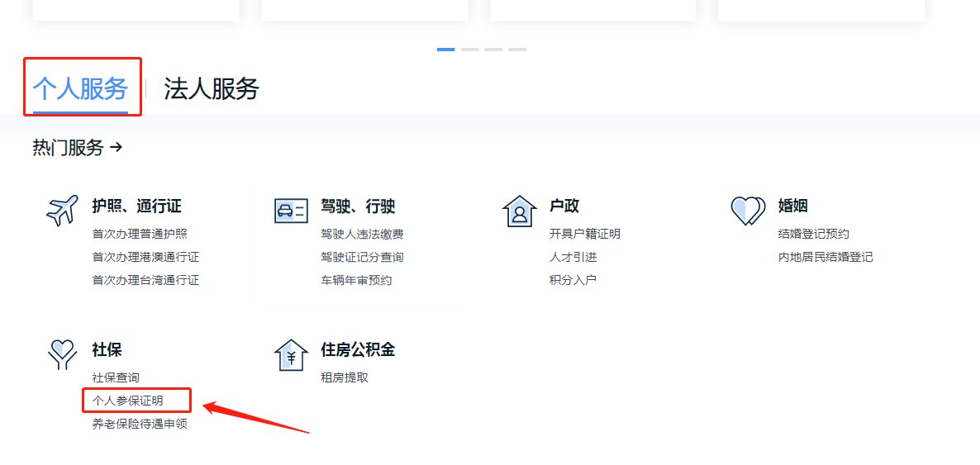Open 驾驶证记分查询

(362, 257)
